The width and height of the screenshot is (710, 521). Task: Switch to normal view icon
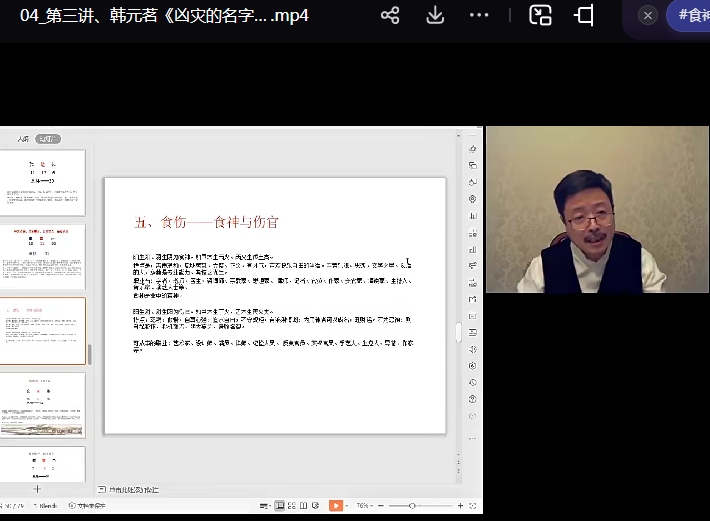280,506
